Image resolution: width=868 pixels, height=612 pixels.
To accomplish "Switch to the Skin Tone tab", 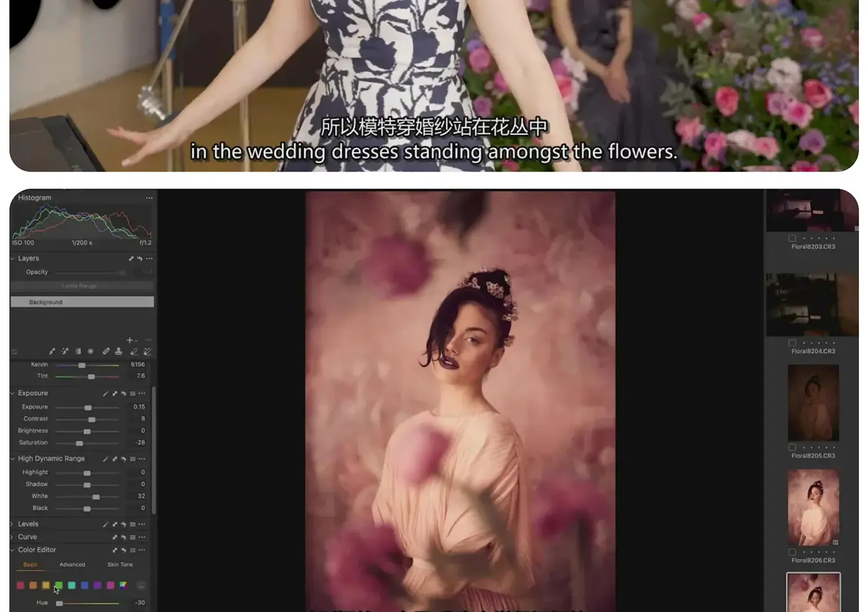I will (120, 565).
